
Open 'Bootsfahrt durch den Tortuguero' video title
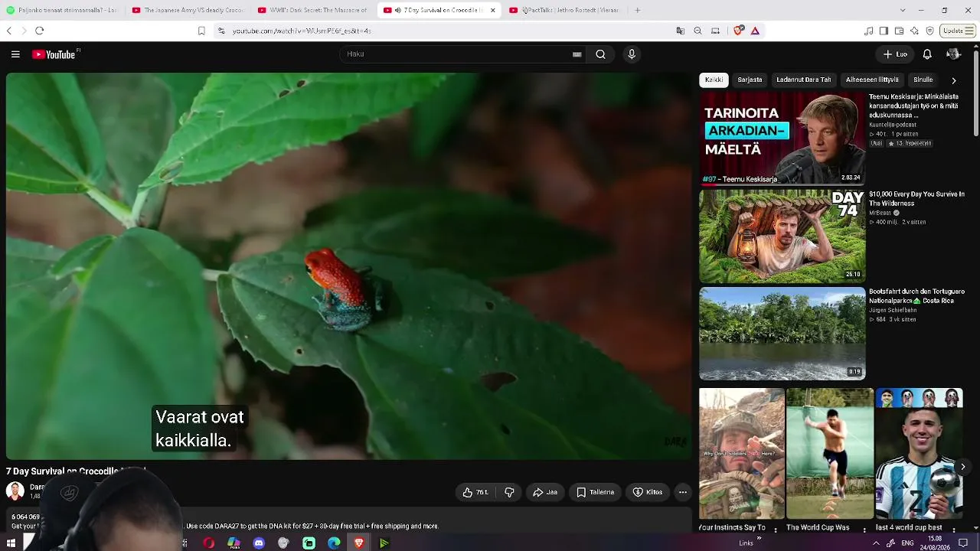tap(916, 296)
